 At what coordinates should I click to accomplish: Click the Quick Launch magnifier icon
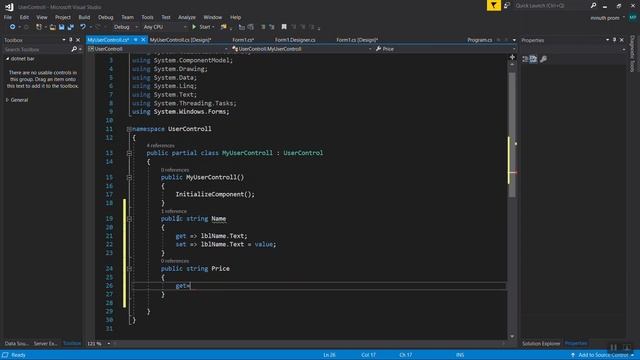click(593, 5)
